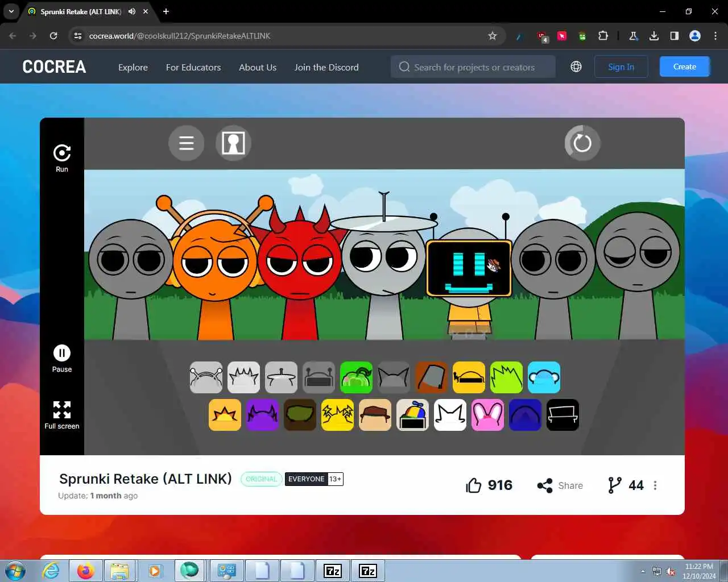Open the Chrome three-dot menu

[715, 36]
